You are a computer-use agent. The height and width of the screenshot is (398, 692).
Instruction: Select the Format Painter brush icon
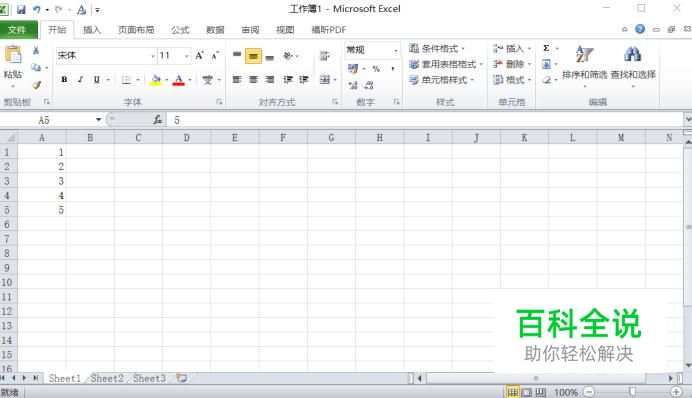(x=36, y=85)
